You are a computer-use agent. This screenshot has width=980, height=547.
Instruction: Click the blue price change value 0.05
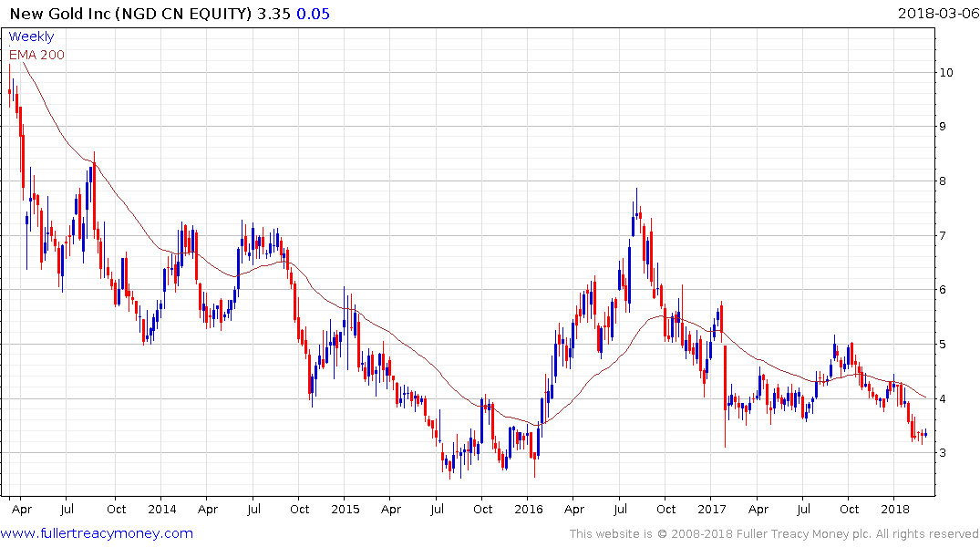[x=313, y=14]
